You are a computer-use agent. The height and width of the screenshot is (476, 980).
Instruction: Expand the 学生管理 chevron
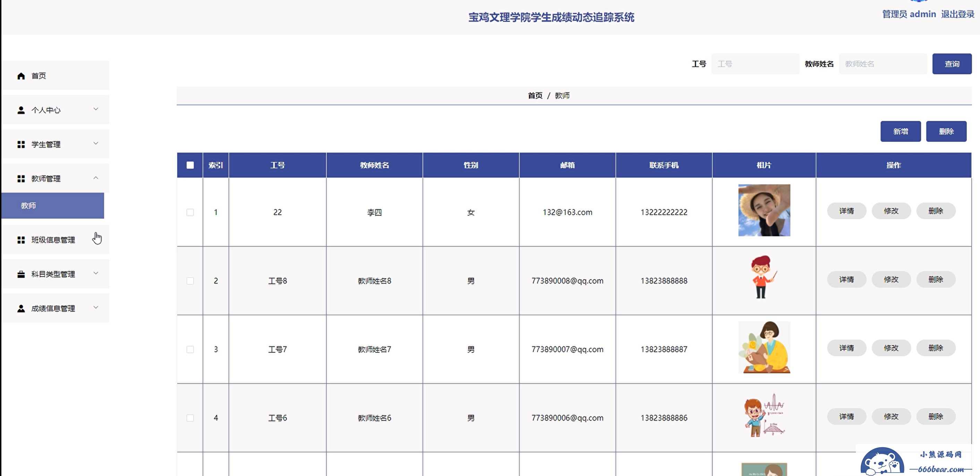click(x=96, y=143)
